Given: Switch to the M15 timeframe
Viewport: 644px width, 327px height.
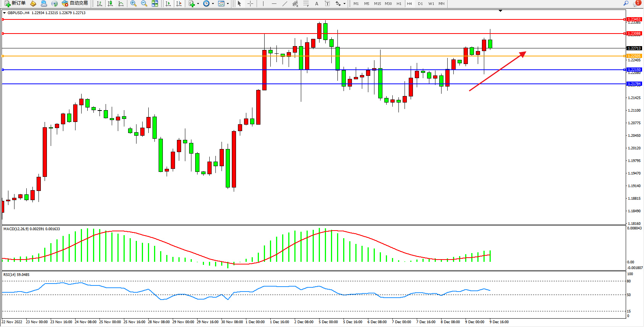Looking at the screenshot, I should tap(377, 3).
